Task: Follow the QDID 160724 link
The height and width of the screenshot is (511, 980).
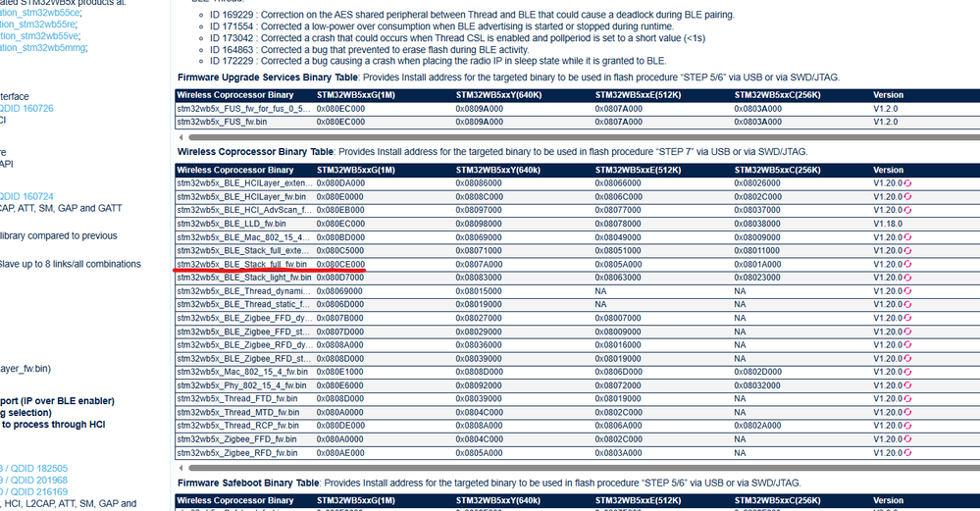Action: 26,196
